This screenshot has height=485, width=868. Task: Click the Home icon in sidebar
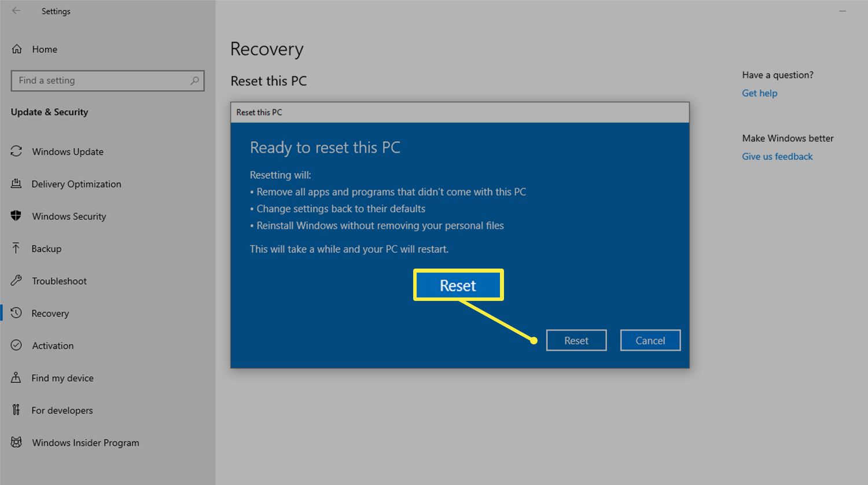[17, 49]
